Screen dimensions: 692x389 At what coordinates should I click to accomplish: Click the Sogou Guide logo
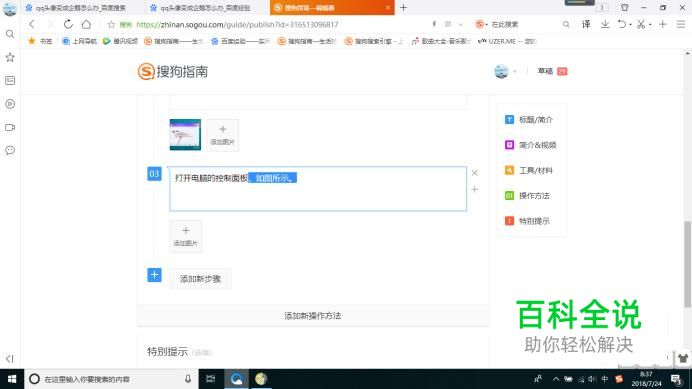(173, 71)
